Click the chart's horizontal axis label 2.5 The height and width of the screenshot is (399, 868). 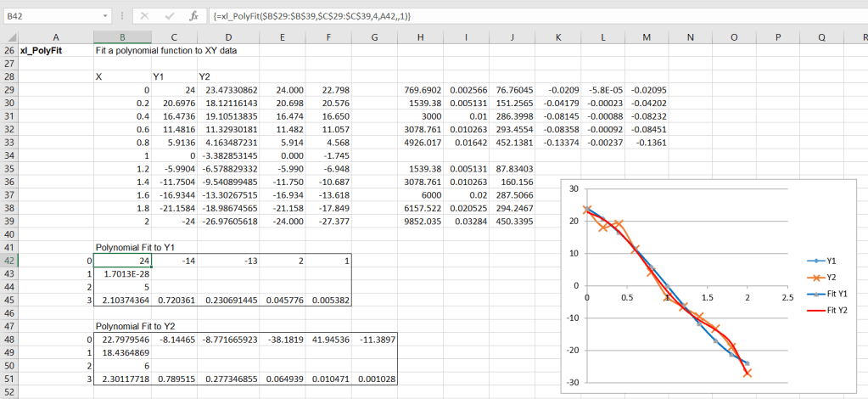(787, 297)
